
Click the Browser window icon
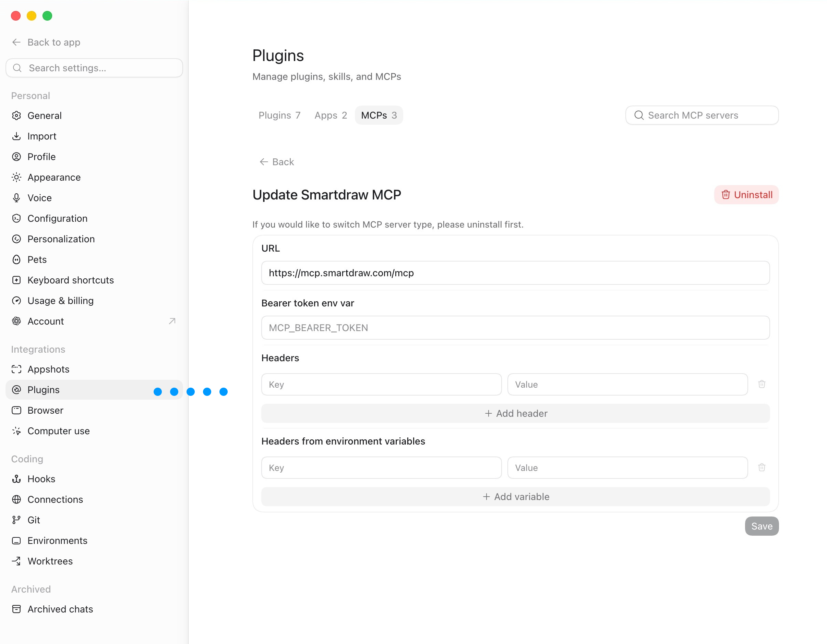point(16,410)
